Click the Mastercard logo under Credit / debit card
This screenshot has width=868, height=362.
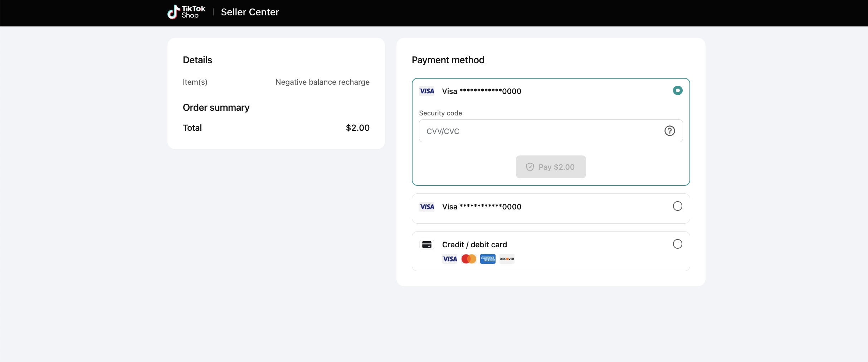click(469, 259)
